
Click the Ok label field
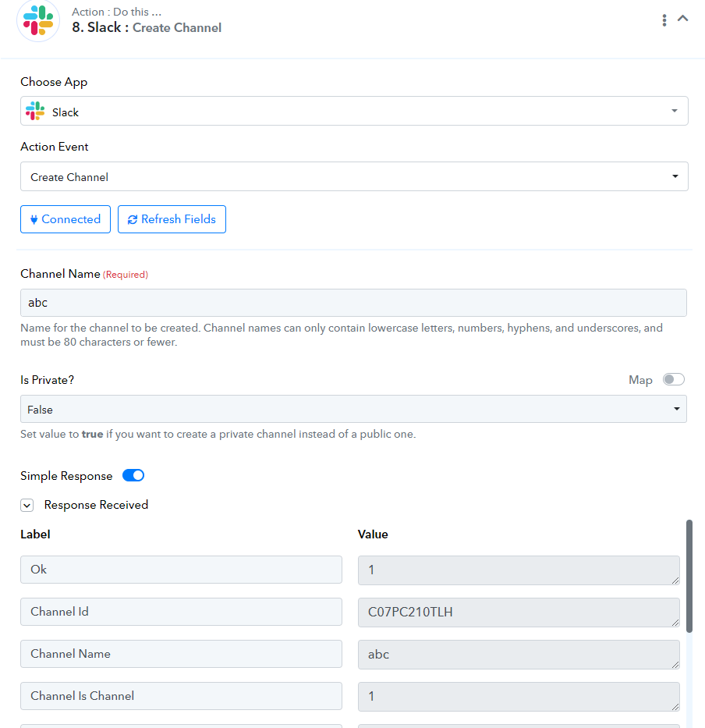point(181,570)
